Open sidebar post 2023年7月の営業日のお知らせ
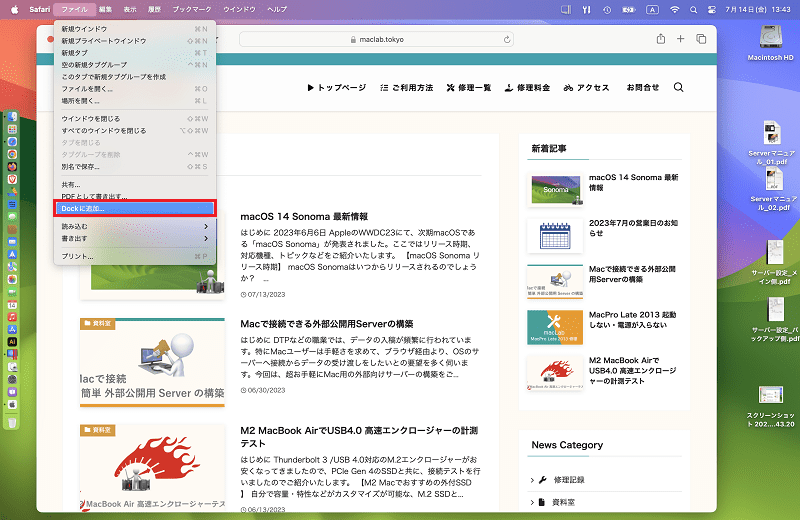Viewport: 800px width, 520px height. tap(633, 228)
